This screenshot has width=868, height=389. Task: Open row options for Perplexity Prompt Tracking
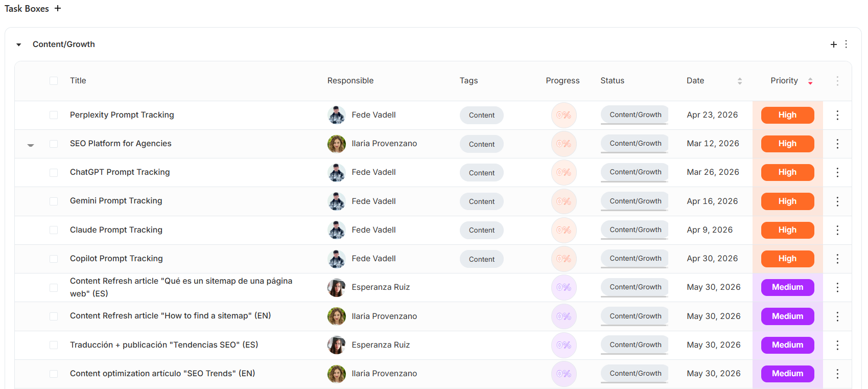(x=837, y=115)
